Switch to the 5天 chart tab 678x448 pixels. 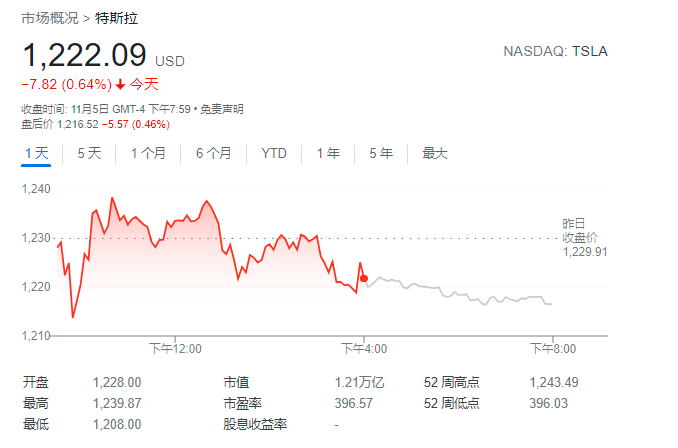coord(89,153)
